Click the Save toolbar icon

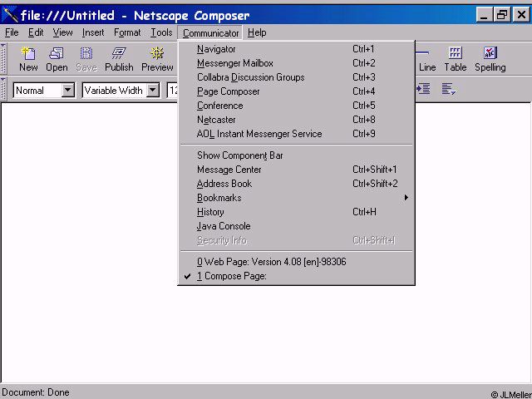[x=86, y=59]
